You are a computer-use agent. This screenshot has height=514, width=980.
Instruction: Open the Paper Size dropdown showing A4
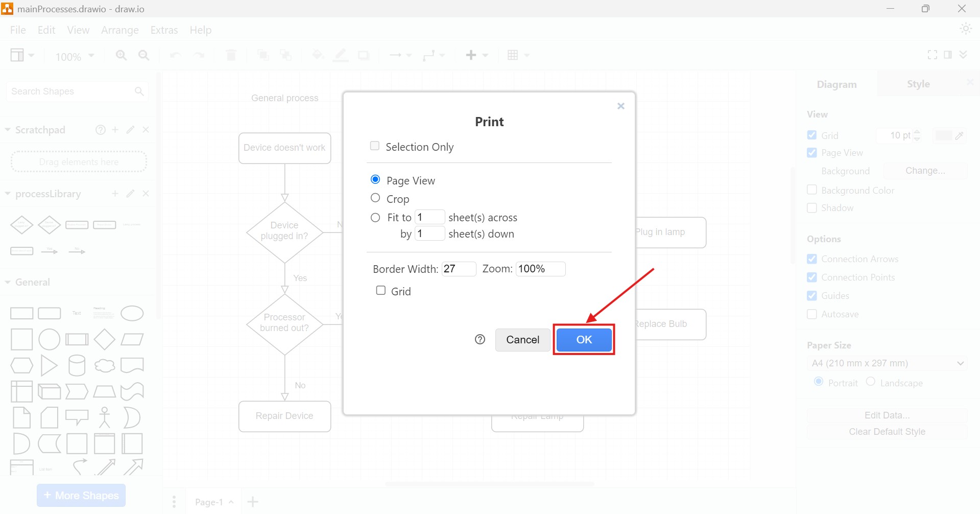[887, 363]
